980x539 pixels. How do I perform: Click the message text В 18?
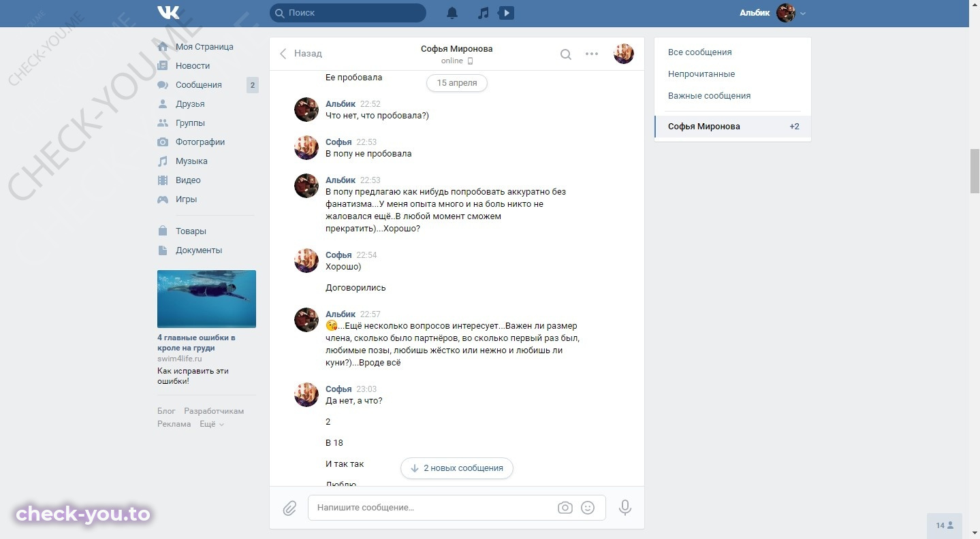tap(334, 443)
